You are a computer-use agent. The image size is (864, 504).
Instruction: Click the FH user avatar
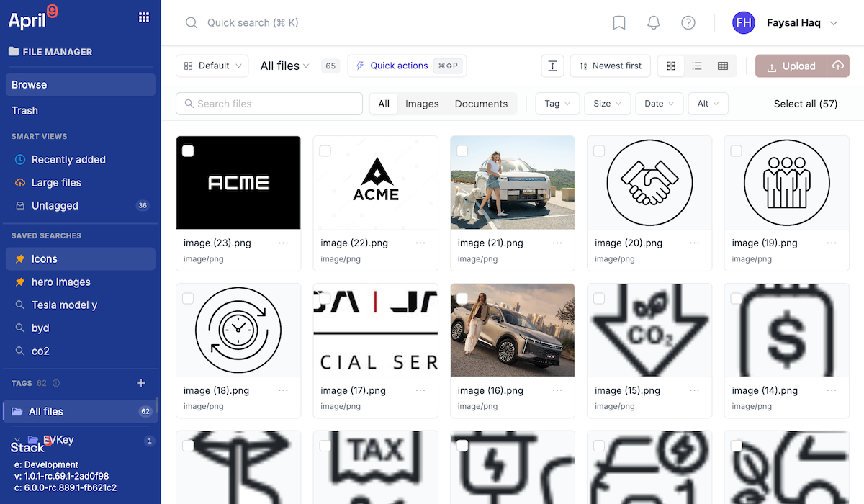744,23
